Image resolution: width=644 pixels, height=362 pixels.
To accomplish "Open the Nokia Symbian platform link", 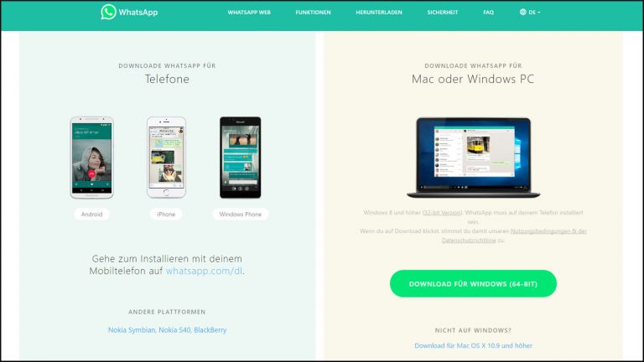I will (x=132, y=330).
